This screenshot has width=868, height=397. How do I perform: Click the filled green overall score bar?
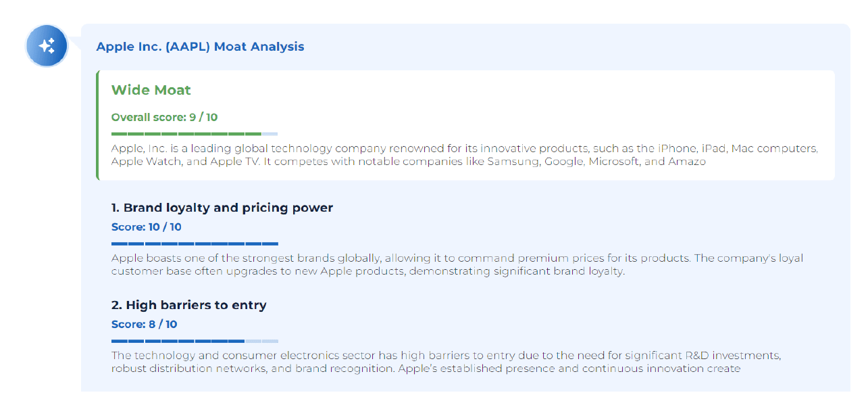[x=186, y=134]
